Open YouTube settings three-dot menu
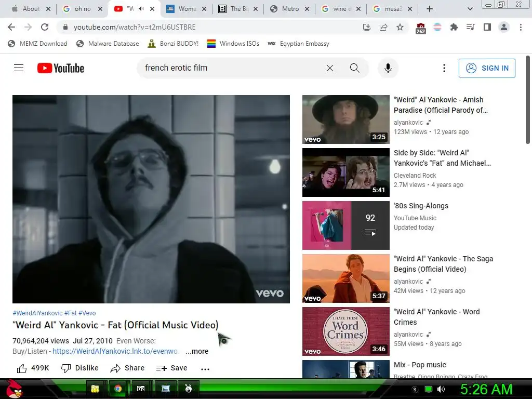The width and height of the screenshot is (532, 399). (x=444, y=68)
